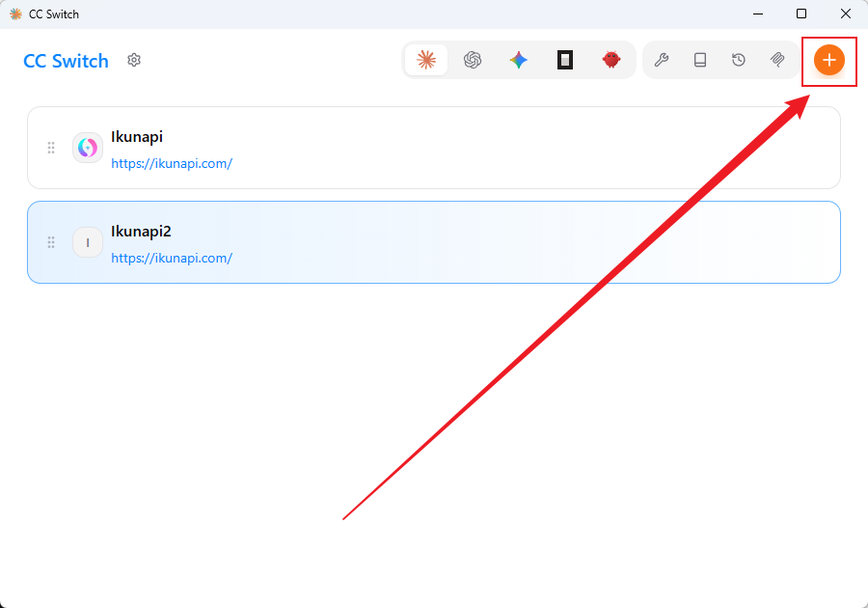Click the CC Switch title bar app icon

tap(15, 14)
